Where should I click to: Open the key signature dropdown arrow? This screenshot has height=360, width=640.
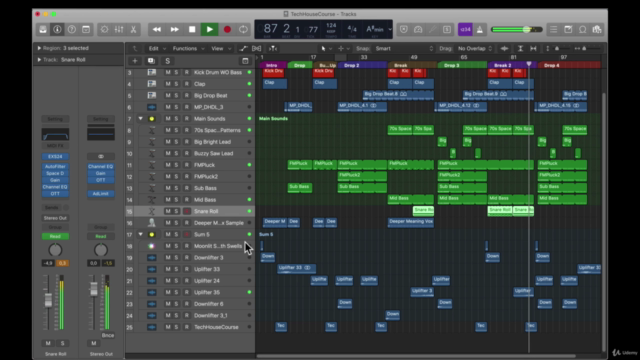coord(390,29)
